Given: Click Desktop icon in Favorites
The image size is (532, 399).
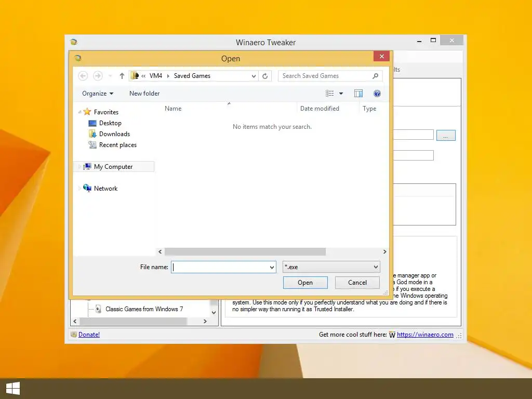Looking at the screenshot, I should pos(92,123).
